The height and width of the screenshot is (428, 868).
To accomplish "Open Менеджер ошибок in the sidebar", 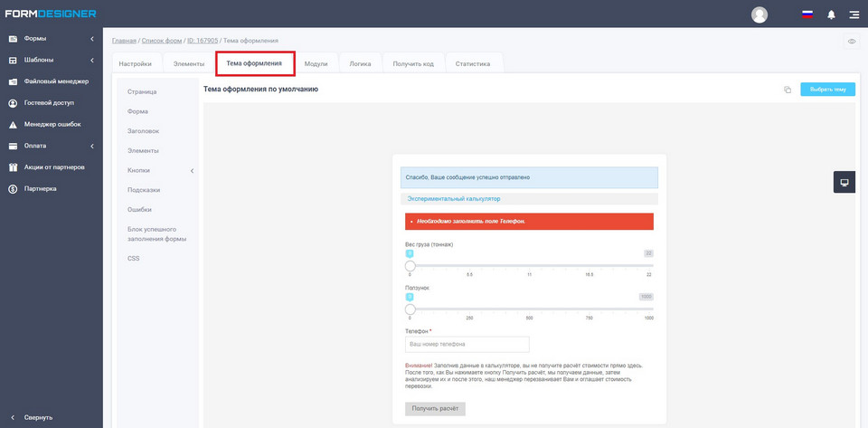I will point(51,124).
